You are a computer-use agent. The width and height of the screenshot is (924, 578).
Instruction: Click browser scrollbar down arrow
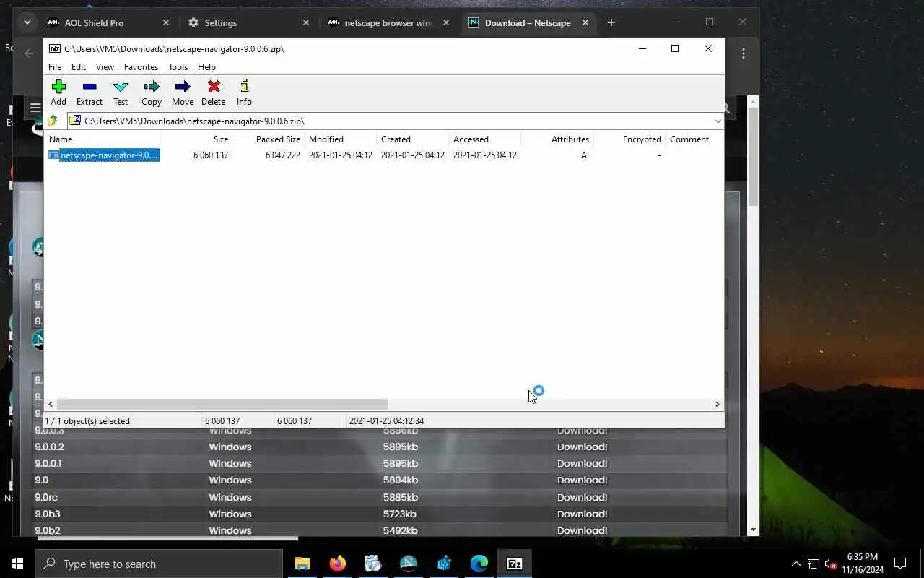click(x=753, y=530)
